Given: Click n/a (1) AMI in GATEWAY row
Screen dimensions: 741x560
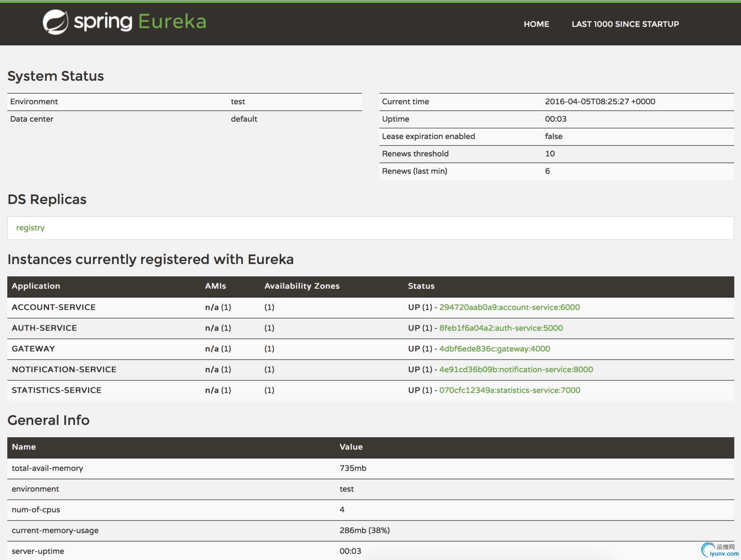Looking at the screenshot, I should pos(218,349).
